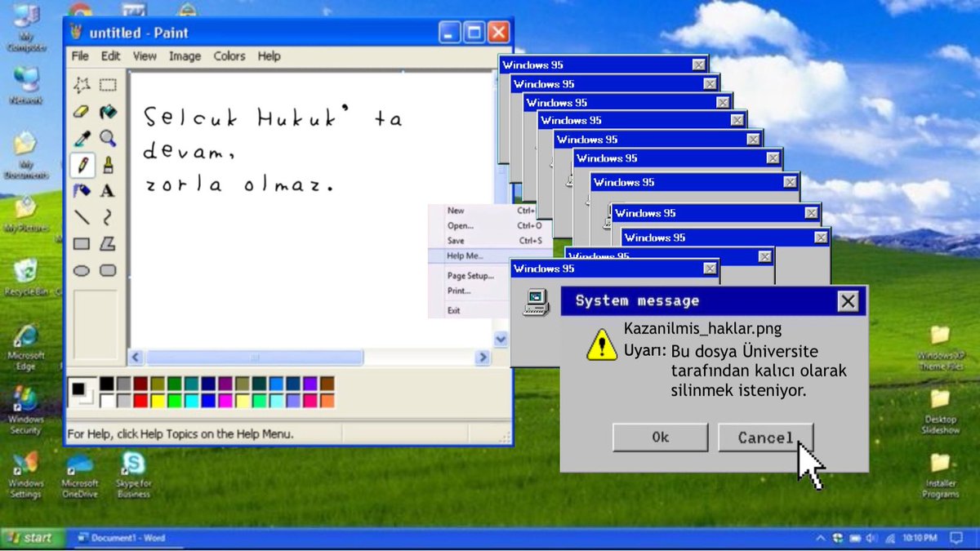Open the Colors menu in Paint

229,56
